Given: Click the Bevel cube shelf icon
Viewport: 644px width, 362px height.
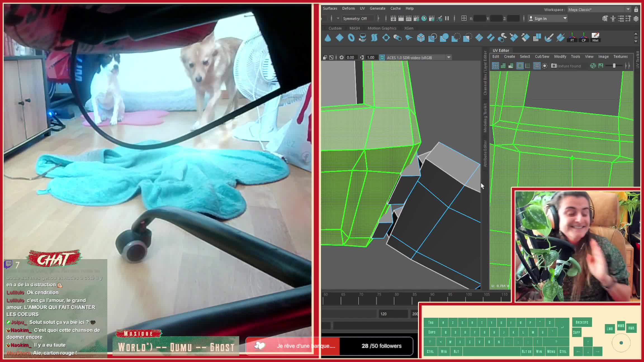Looking at the screenshot, I should pos(421,37).
